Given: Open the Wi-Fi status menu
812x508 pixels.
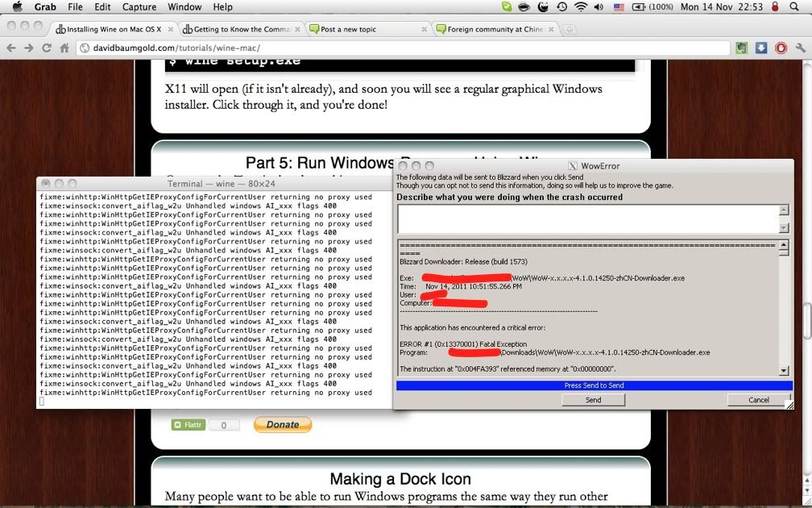Looking at the screenshot, I should (x=581, y=6).
